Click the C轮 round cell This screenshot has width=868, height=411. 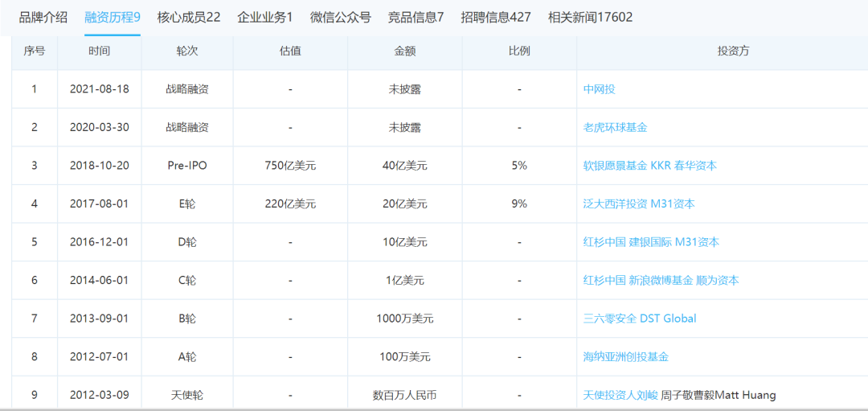[187, 280]
